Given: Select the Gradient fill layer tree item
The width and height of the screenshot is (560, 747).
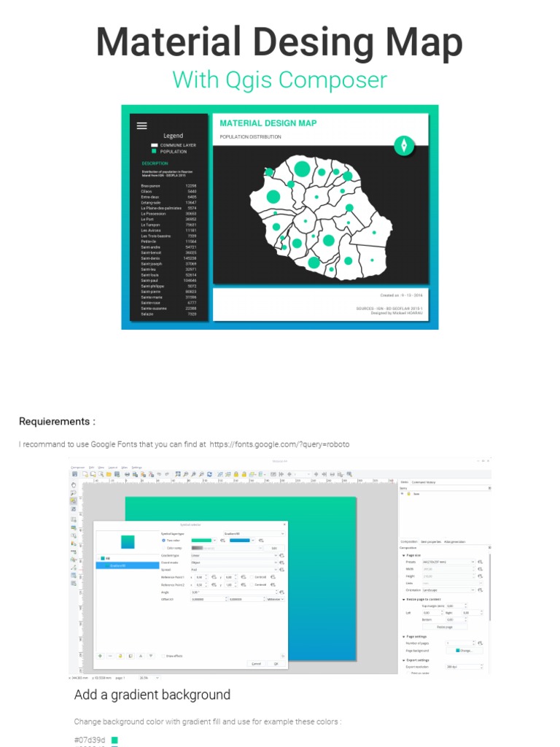Looking at the screenshot, I should click(x=128, y=565).
